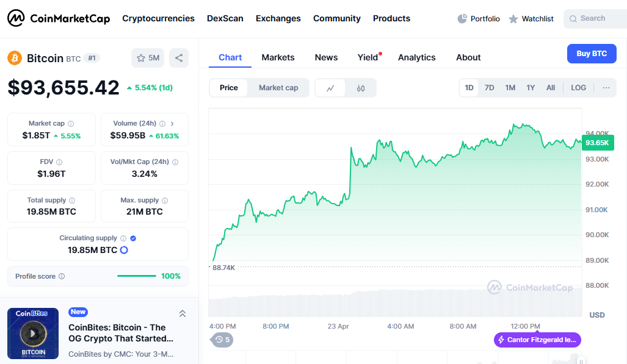Click the blue New badge
This screenshot has height=364, width=627.
point(78,312)
